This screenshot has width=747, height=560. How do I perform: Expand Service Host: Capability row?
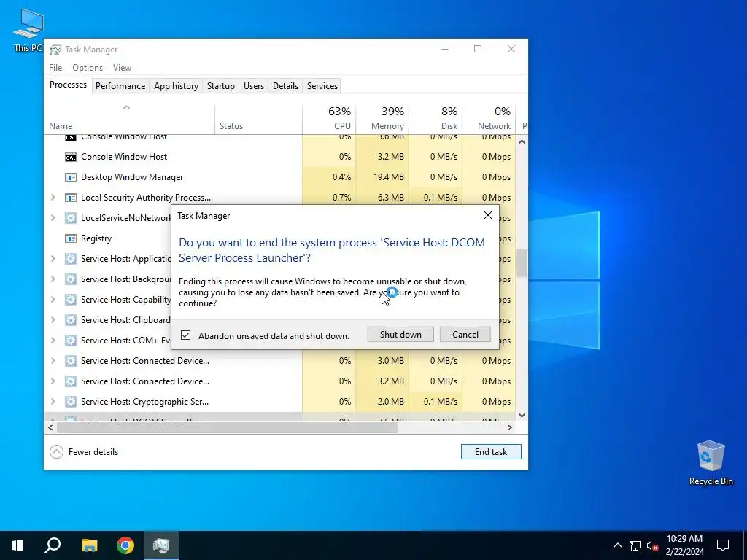[53, 300]
